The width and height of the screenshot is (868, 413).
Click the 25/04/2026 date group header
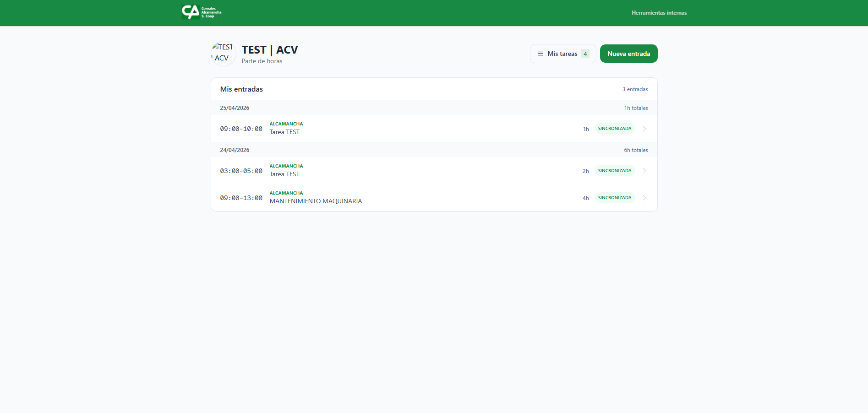point(235,108)
